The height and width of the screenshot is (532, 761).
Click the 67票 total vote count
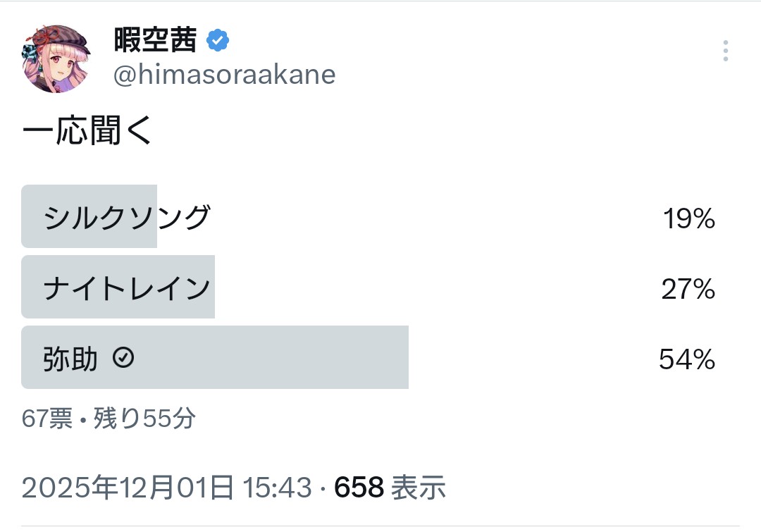[x=47, y=419]
